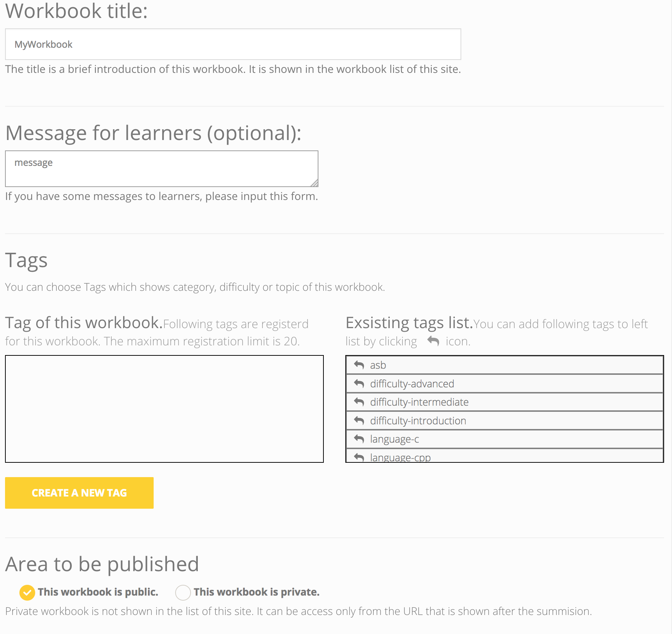672x634 pixels.
Task: Pick the difficulty-introduction tag label
Action: [x=418, y=421]
